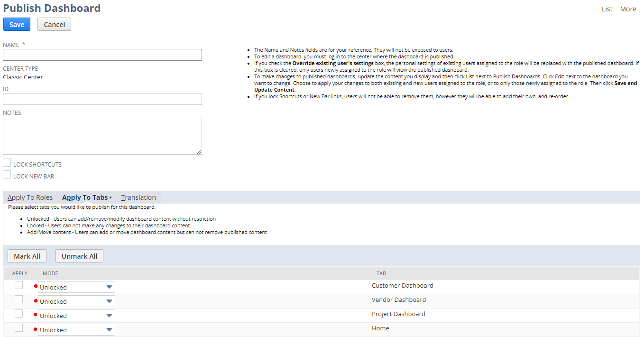Click the dropdown arrow beside Vendor Dashboard mode
This screenshot has height=337, width=644.
[110, 301]
